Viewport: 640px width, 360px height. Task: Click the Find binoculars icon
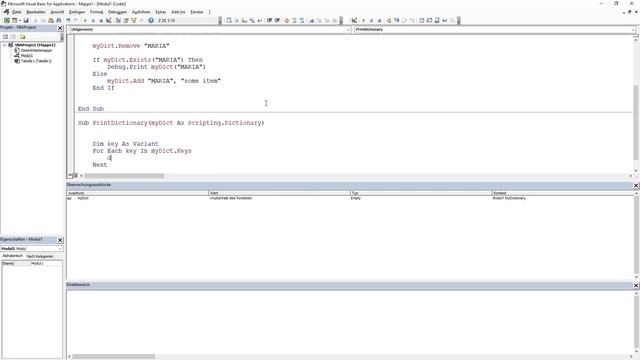[x=59, y=20]
